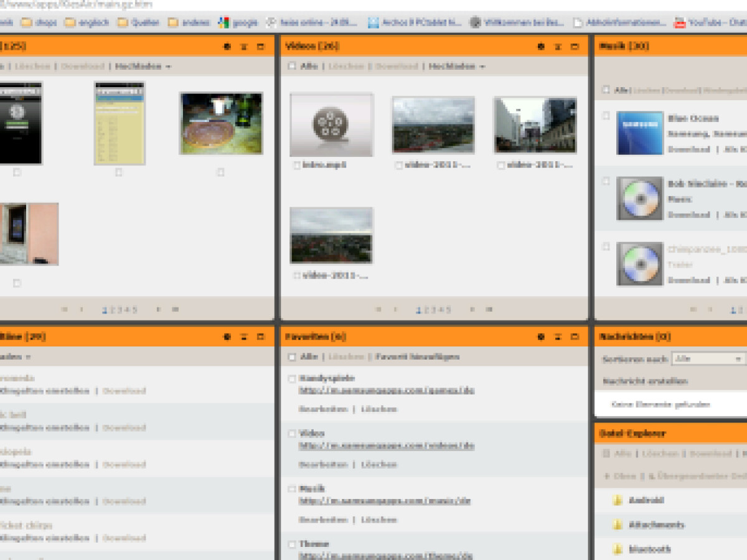747x560 pixels.
Task: Maximize the Favoriten panel using its header icon
Action: pos(575,337)
